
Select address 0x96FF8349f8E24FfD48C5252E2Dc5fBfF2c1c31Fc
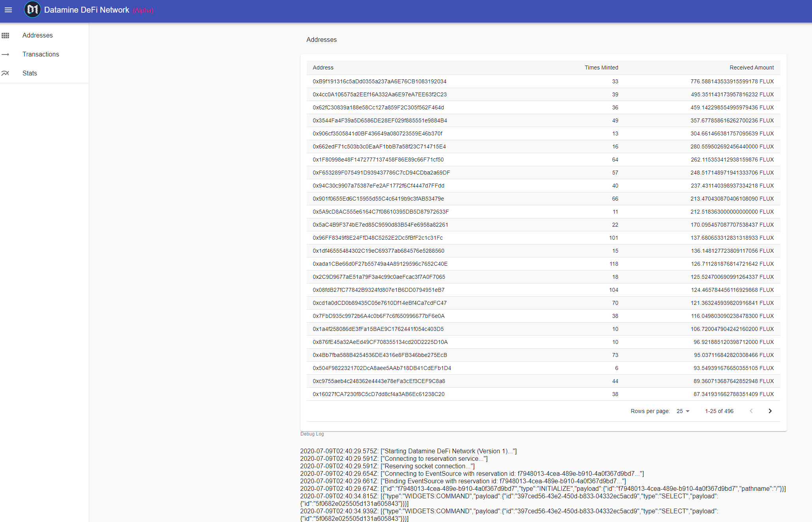[x=378, y=238]
